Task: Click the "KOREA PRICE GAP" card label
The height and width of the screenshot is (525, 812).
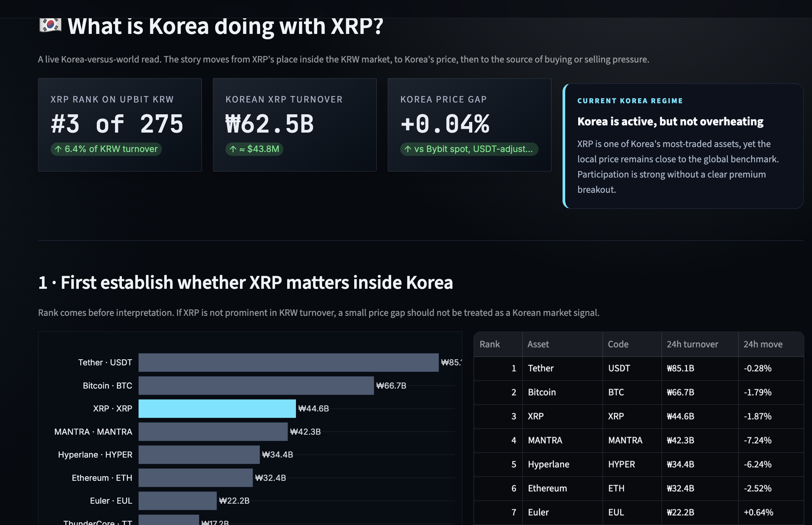Action: [444, 99]
